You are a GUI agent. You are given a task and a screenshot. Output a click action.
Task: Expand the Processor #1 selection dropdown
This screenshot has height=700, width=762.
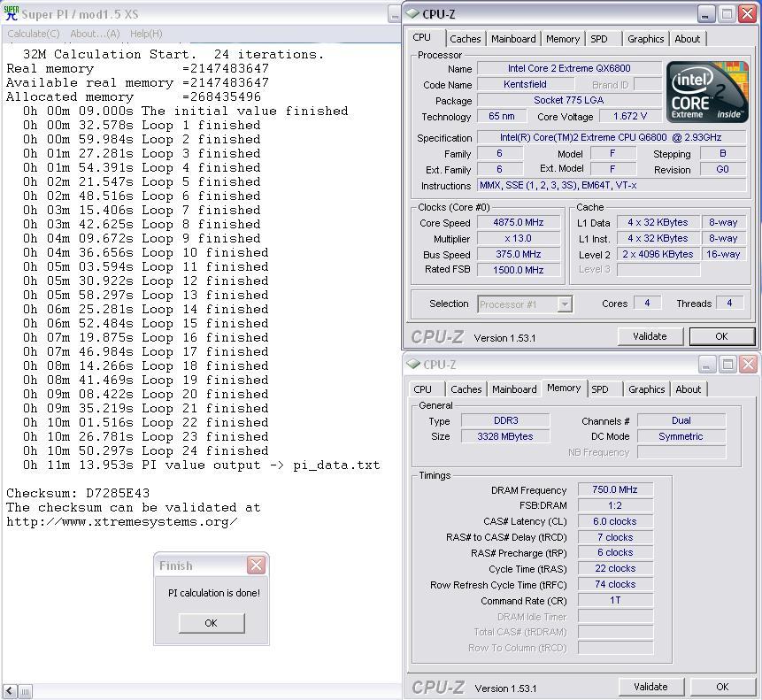pos(565,304)
